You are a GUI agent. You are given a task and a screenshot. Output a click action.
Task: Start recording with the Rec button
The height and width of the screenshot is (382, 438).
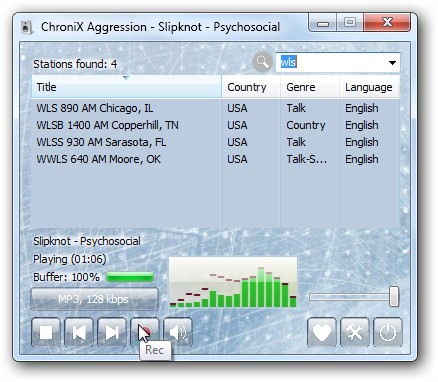tap(145, 332)
